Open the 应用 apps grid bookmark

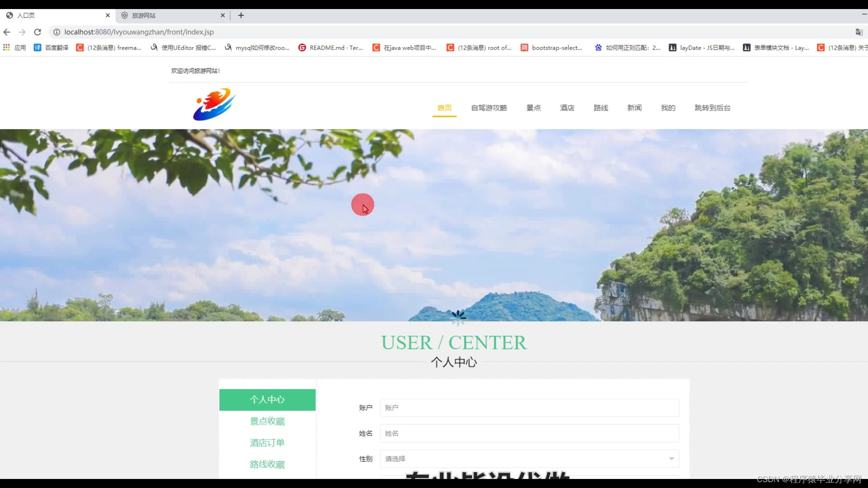pyautogui.click(x=14, y=47)
